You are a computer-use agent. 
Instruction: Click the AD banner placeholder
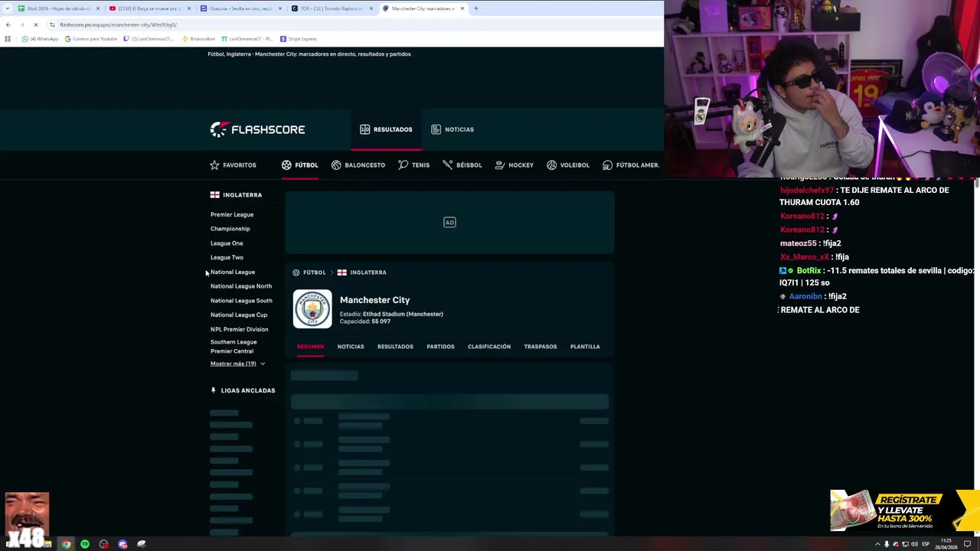point(449,223)
